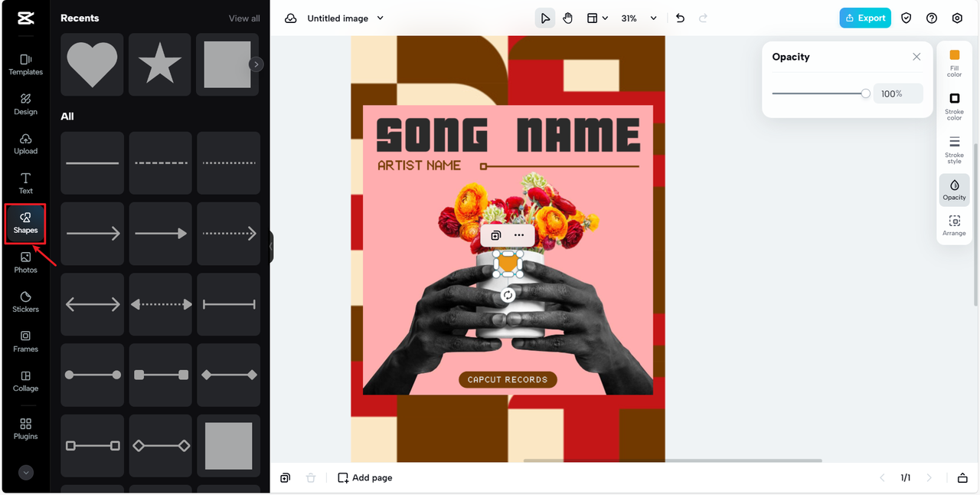Open the Plugins sidebar panel

pos(25,429)
